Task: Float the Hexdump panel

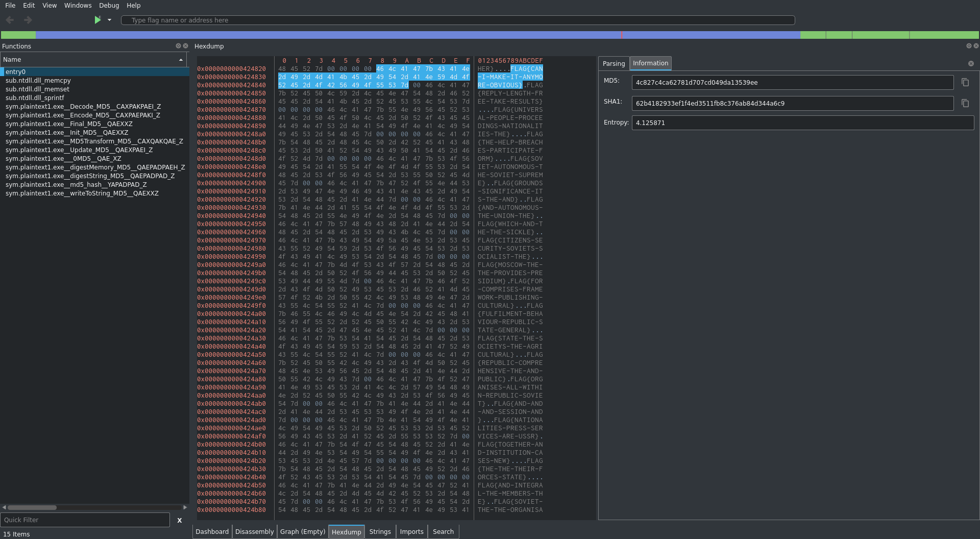Action: pyautogui.click(x=969, y=46)
